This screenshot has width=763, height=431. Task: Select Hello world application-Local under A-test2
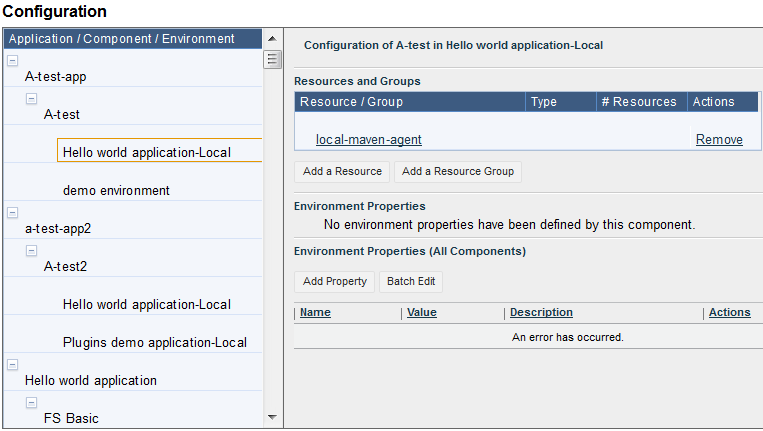[146, 304]
